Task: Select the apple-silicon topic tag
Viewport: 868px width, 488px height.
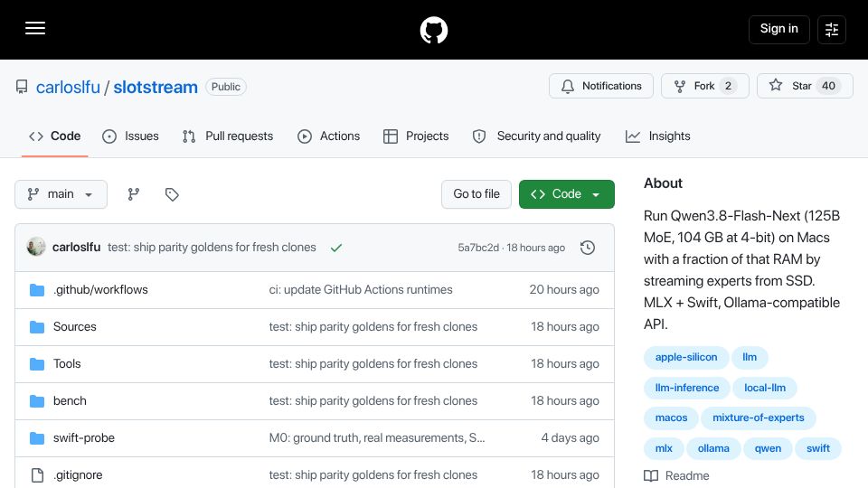Action: (x=686, y=357)
